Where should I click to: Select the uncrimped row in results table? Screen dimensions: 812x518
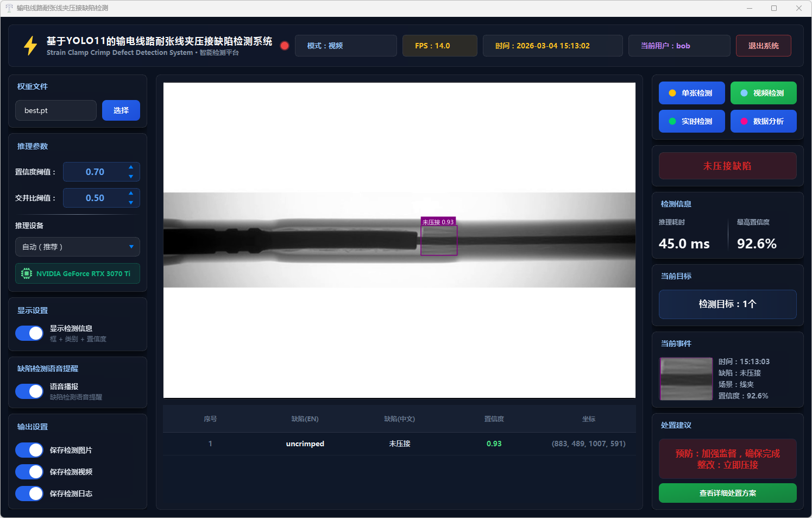tap(399, 444)
